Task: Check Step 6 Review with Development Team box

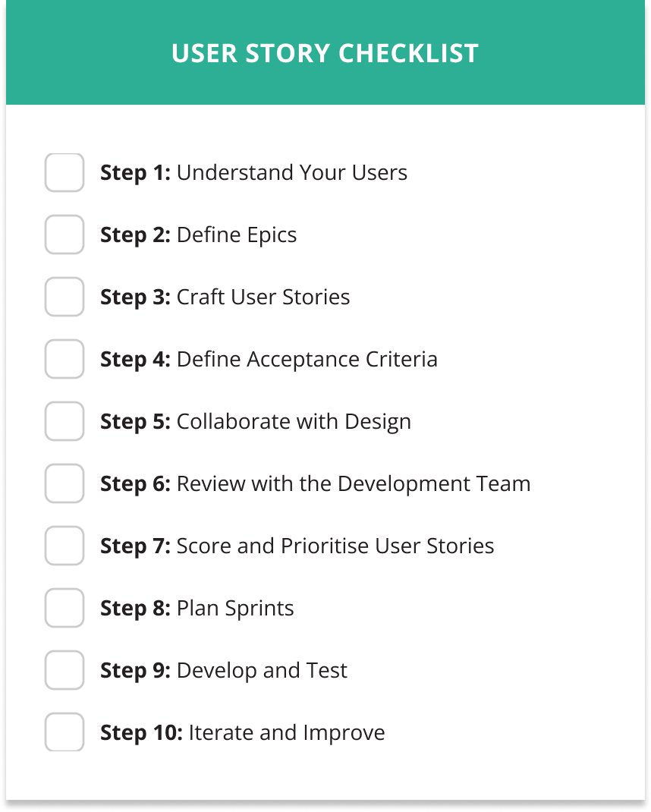Action: [x=64, y=483]
